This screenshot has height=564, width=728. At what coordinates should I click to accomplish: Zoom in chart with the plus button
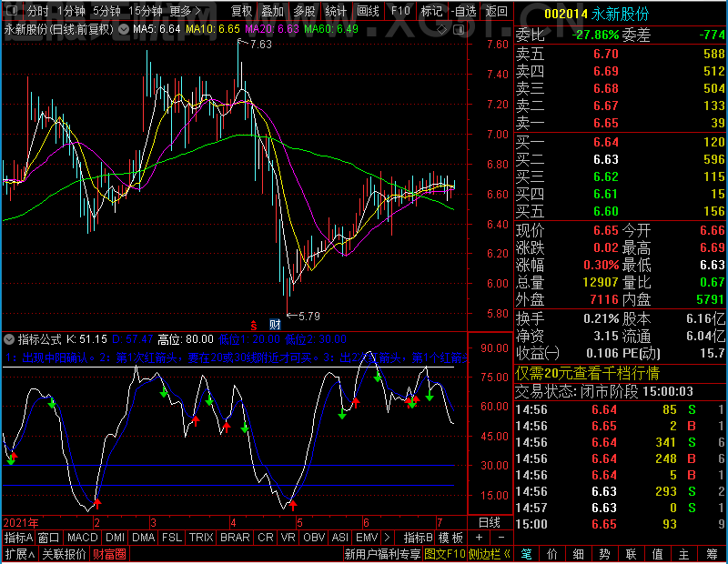coord(480,538)
